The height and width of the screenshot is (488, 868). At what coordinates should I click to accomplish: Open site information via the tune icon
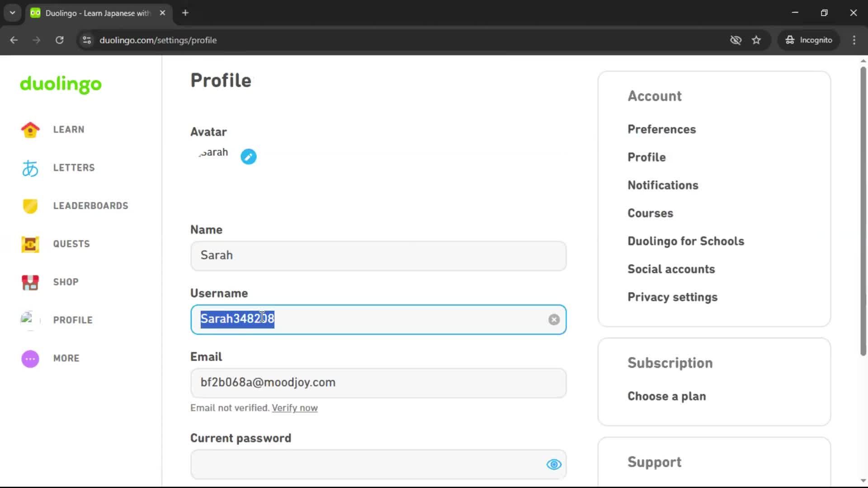tap(86, 40)
